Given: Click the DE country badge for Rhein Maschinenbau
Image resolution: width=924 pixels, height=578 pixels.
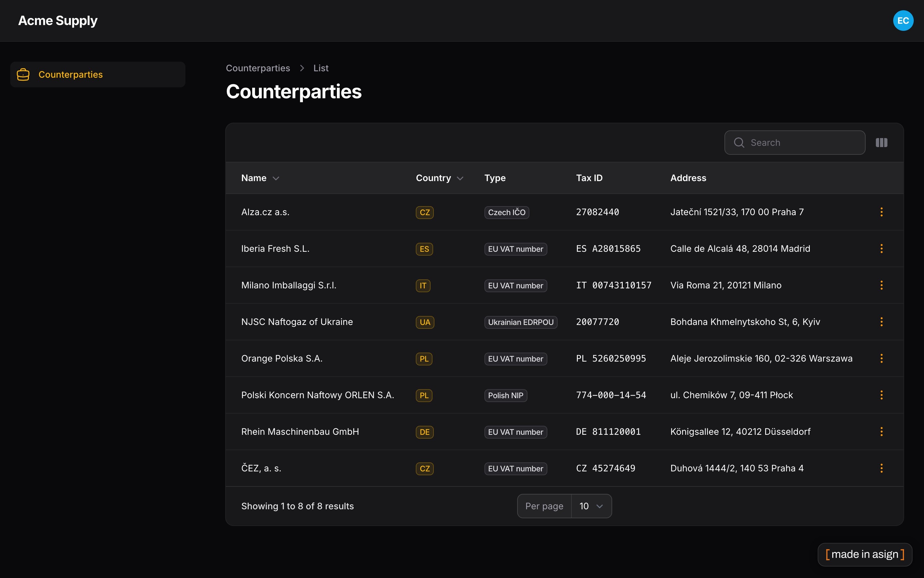Looking at the screenshot, I should coord(424,432).
